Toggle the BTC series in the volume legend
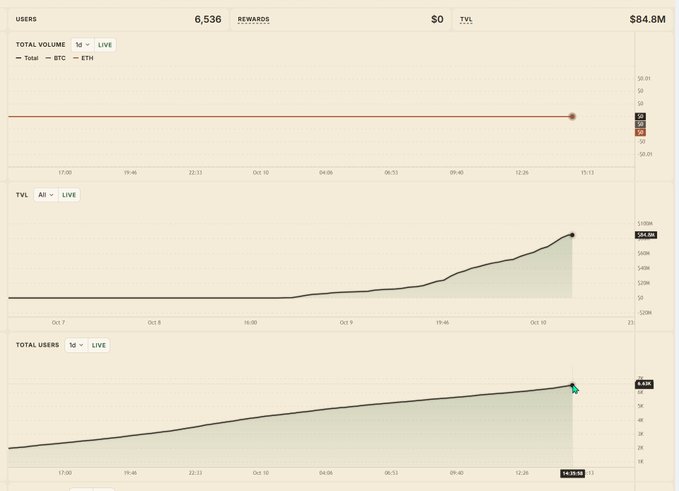Image resolution: width=679 pixels, height=491 pixels. tap(56, 58)
